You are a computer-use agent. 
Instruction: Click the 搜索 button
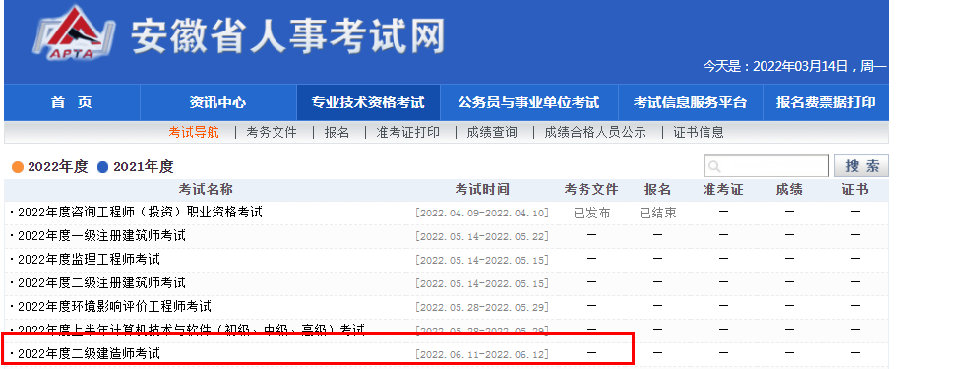click(x=862, y=166)
